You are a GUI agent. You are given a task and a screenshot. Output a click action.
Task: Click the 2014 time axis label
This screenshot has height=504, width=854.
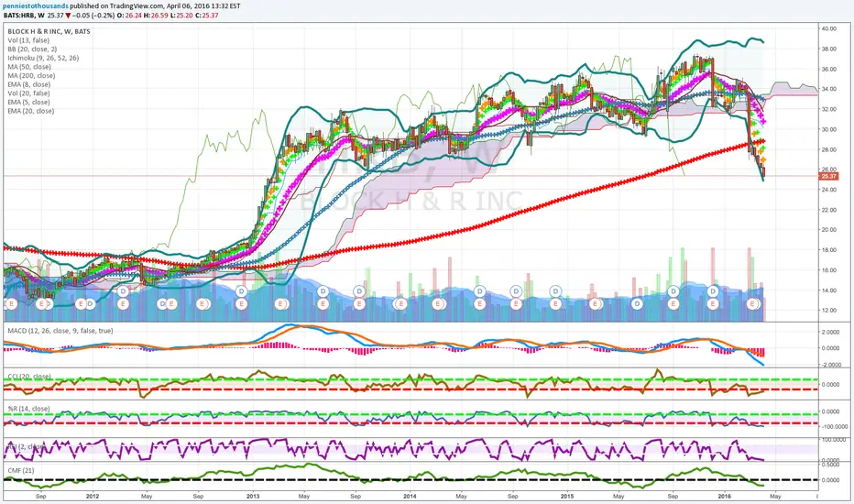pos(411,497)
